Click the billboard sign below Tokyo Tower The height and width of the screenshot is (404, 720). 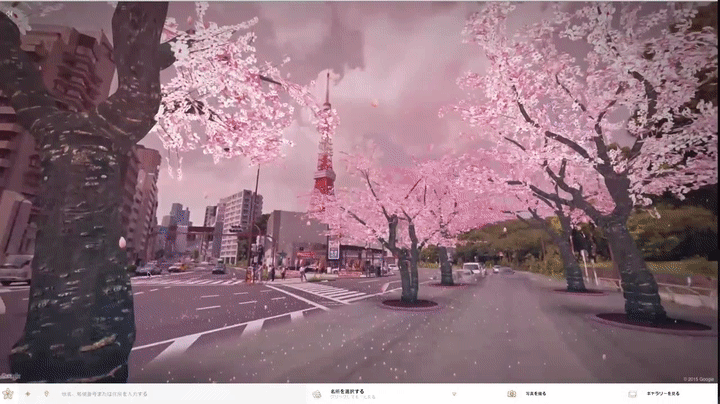click(x=333, y=249)
